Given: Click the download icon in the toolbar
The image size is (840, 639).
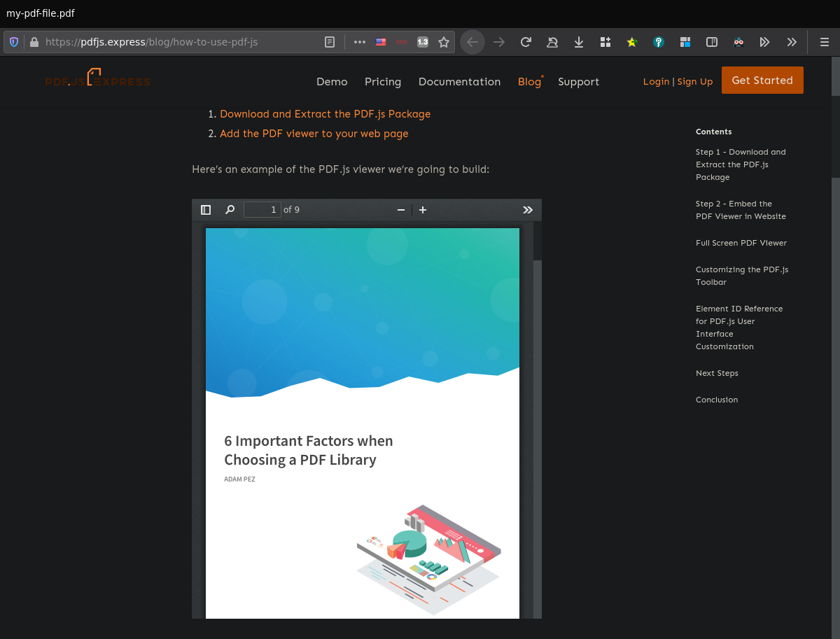Looking at the screenshot, I should pos(579,42).
